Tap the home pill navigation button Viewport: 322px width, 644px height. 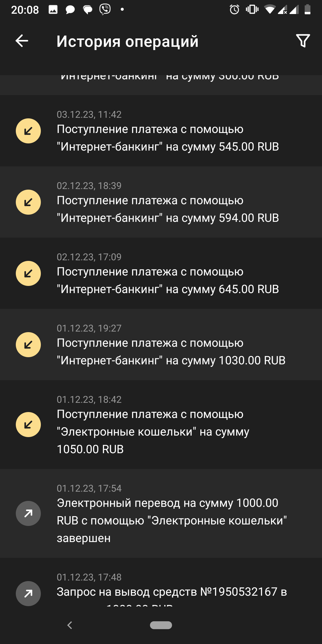pyautogui.click(x=161, y=625)
